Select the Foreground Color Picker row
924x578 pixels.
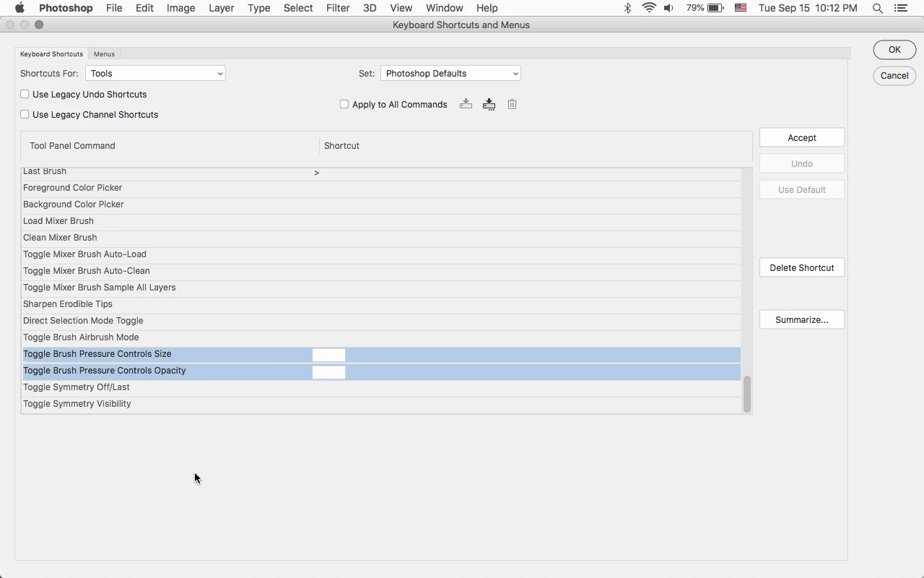click(x=382, y=188)
